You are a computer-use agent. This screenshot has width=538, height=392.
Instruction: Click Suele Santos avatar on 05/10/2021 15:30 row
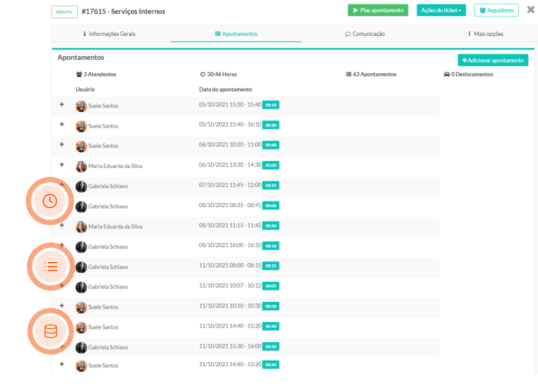(x=81, y=106)
